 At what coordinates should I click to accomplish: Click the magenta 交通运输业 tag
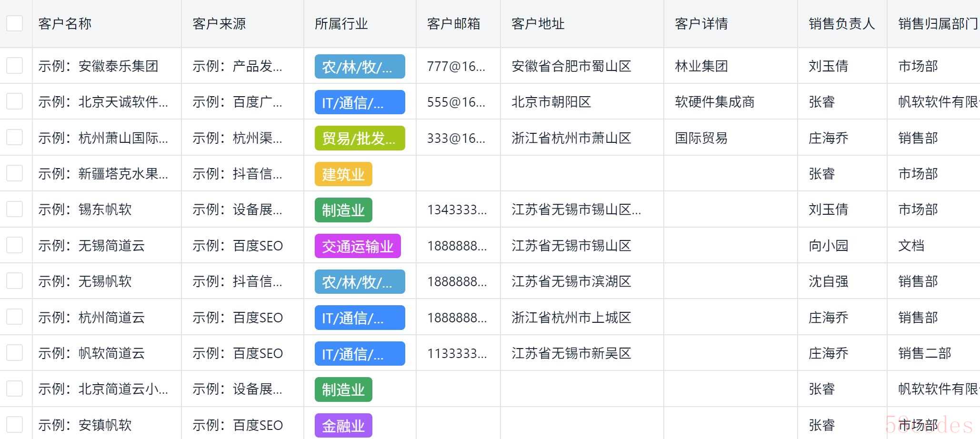coord(357,246)
